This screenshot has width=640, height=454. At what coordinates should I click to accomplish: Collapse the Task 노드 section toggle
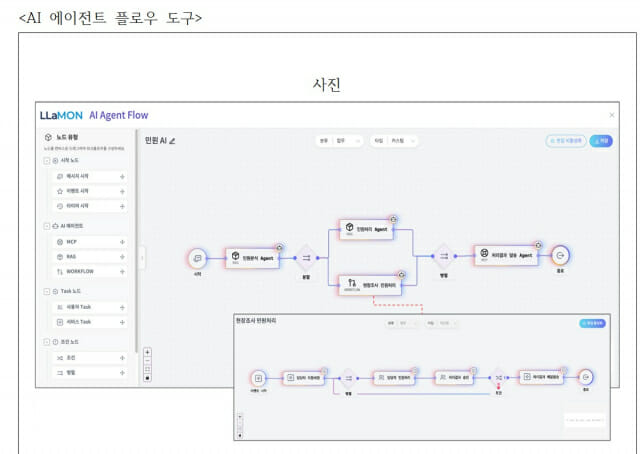click(47, 292)
